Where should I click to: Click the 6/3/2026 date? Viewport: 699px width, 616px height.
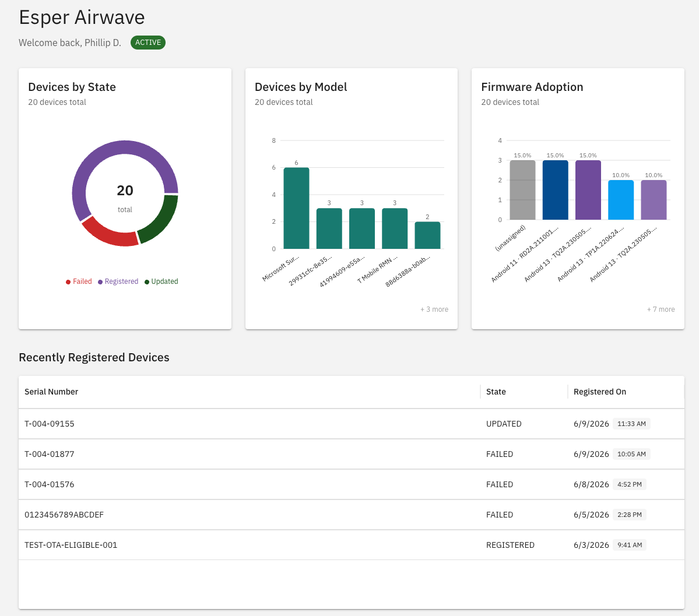pyautogui.click(x=591, y=545)
